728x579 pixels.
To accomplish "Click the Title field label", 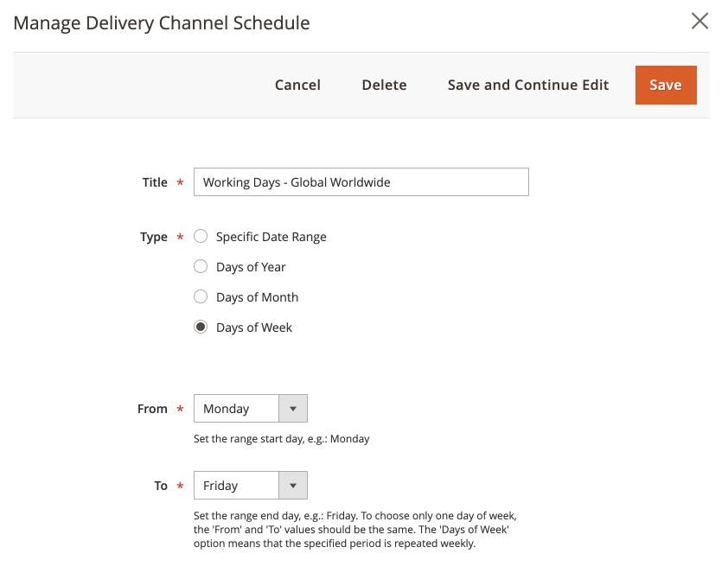I will (155, 182).
